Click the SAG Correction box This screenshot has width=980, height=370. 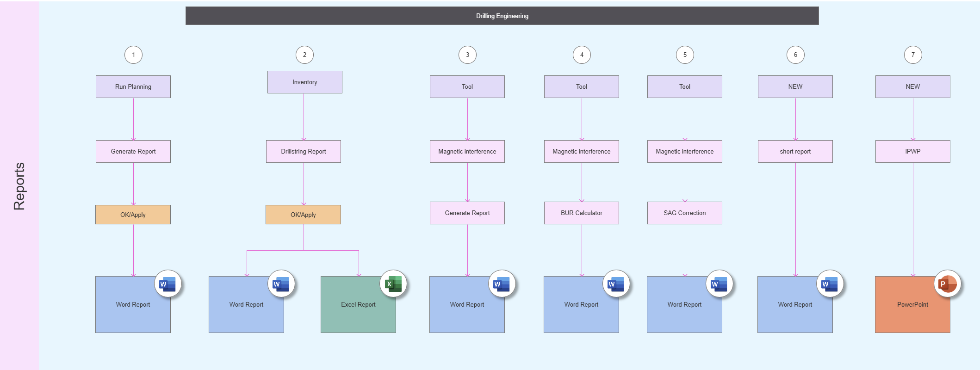point(685,213)
